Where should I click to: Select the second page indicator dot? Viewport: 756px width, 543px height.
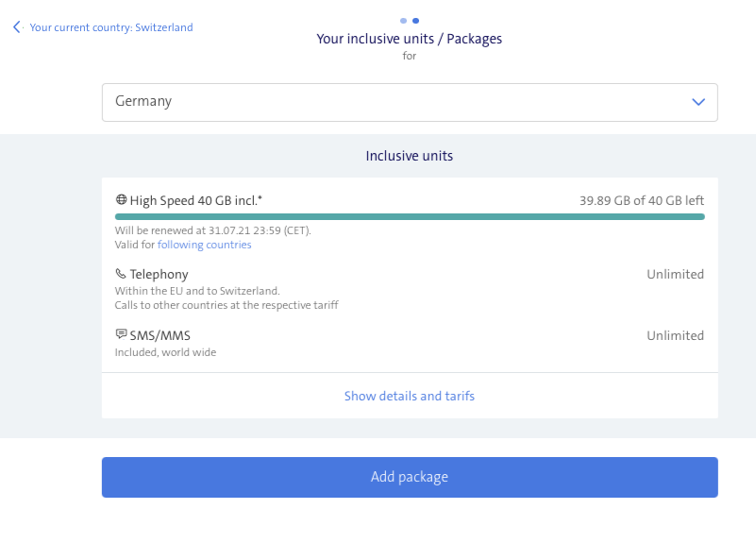[416, 20]
